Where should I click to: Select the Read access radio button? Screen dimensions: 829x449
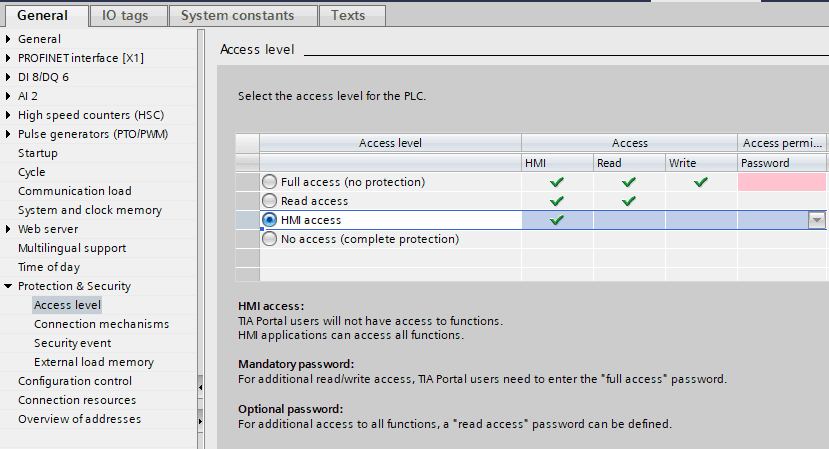pyautogui.click(x=269, y=201)
